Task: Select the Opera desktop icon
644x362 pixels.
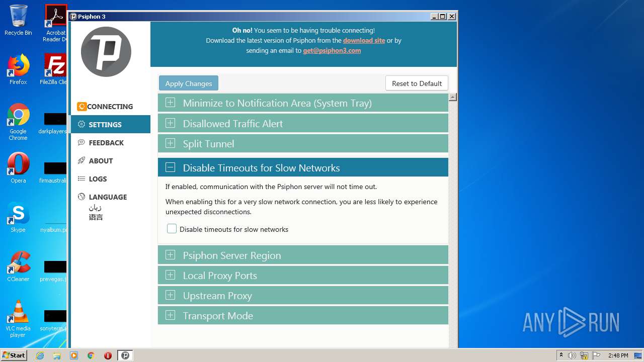Action: click(18, 168)
